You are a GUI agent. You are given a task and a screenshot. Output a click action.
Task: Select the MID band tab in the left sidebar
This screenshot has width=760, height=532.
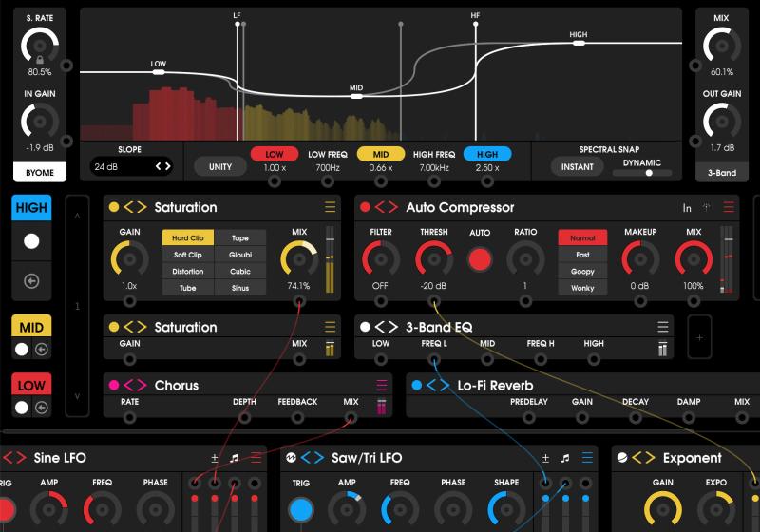31,328
